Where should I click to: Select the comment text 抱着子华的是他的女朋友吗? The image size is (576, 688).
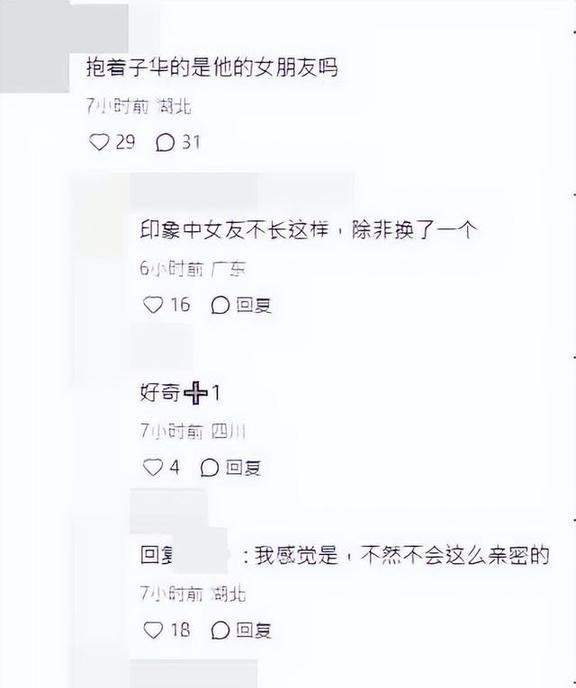pyautogui.click(x=212, y=68)
